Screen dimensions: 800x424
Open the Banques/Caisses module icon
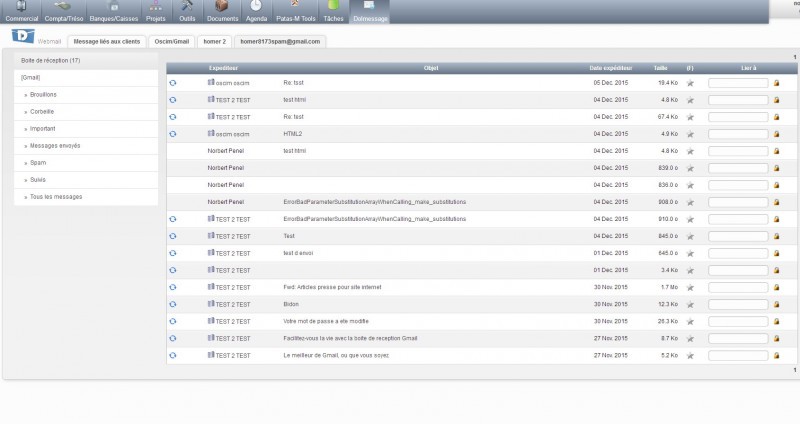(114, 7)
